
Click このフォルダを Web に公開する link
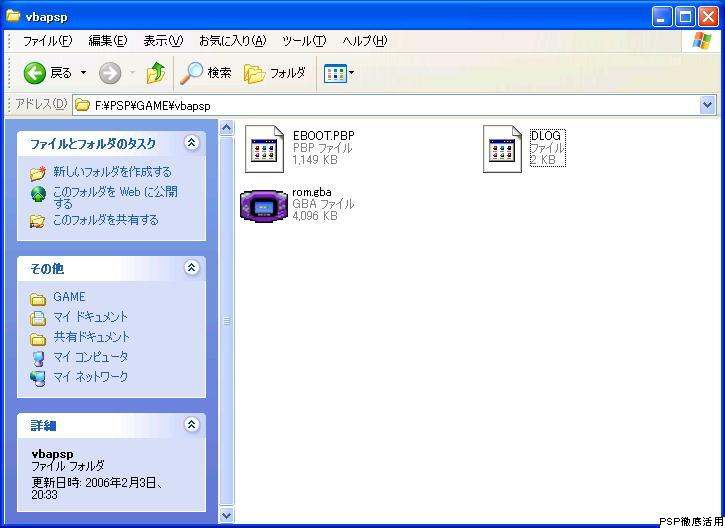115,197
